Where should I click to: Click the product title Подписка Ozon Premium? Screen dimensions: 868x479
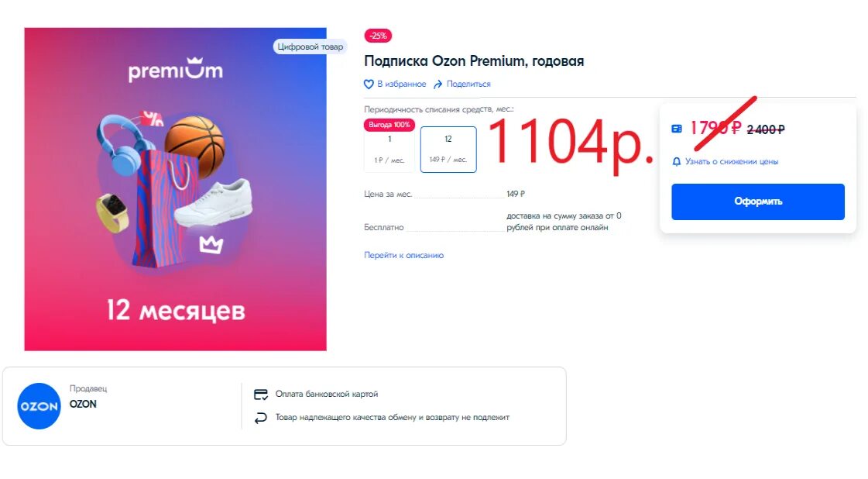pyautogui.click(x=474, y=61)
